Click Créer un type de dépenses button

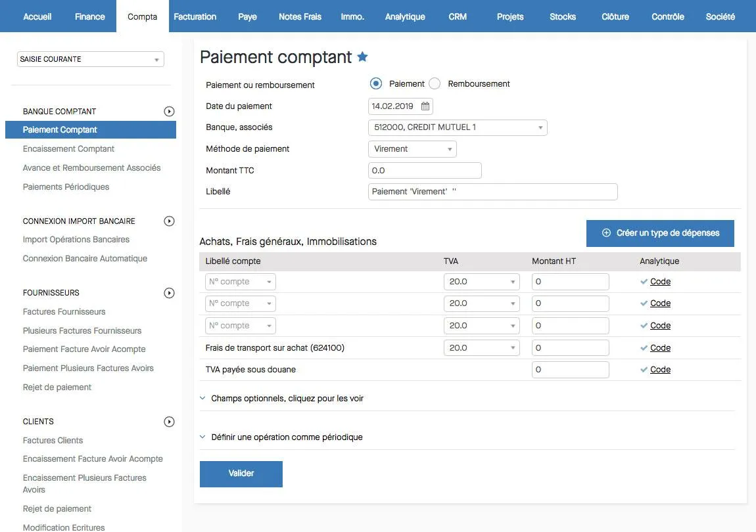click(660, 233)
